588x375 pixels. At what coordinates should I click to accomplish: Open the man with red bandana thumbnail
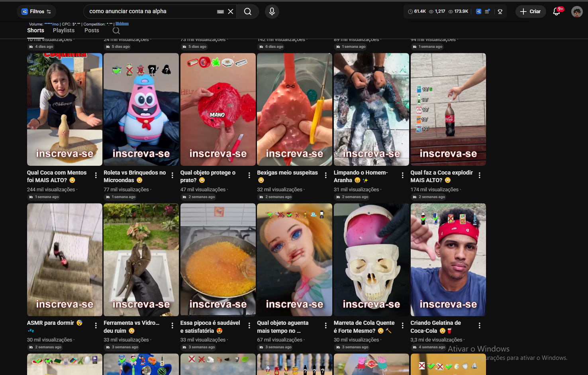point(448,260)
